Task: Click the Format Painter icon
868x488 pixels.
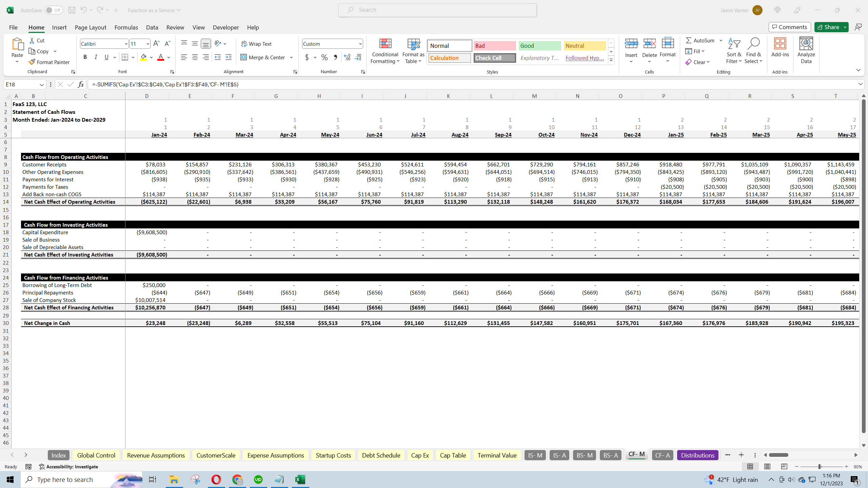Action: click(x=32, y=62)
